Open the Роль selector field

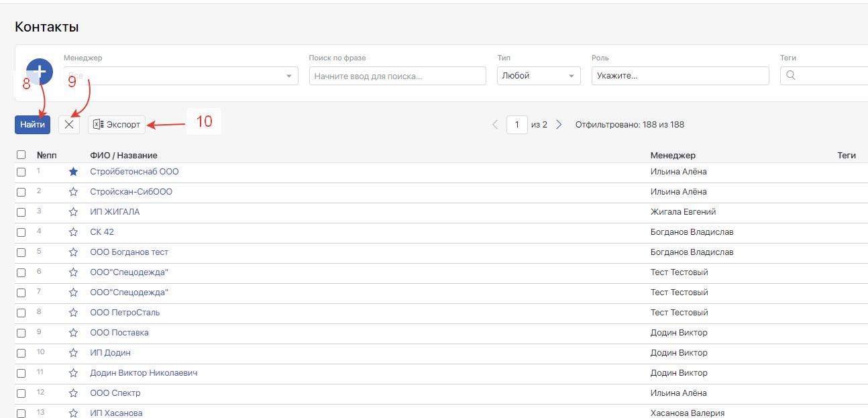click(x=680, y=76)
